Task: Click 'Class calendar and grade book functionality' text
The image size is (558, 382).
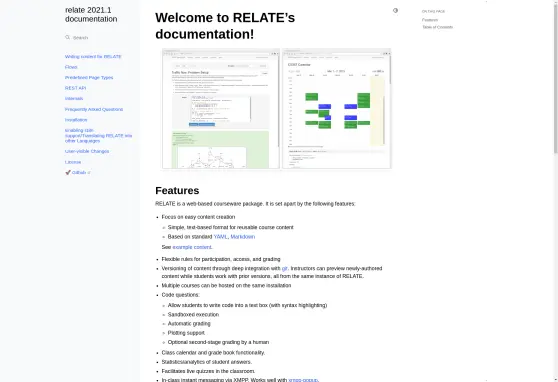Action: click(213, 353)
